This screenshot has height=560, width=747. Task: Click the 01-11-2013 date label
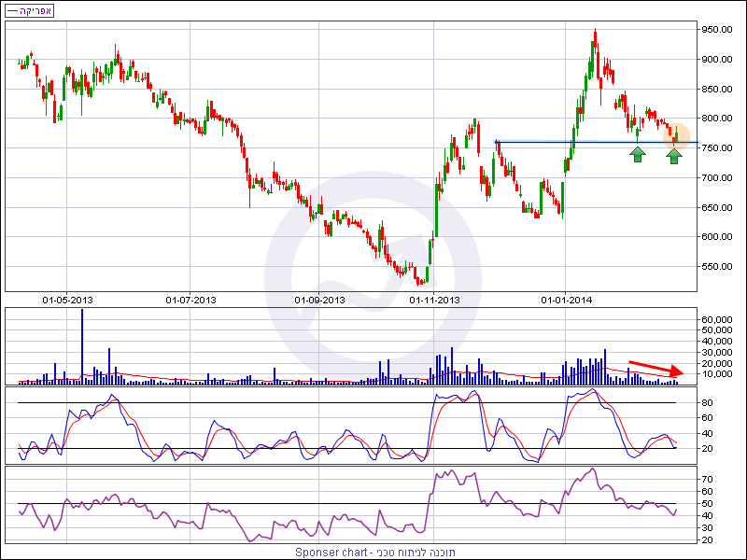pyautogui.click(x=434, y=300)
